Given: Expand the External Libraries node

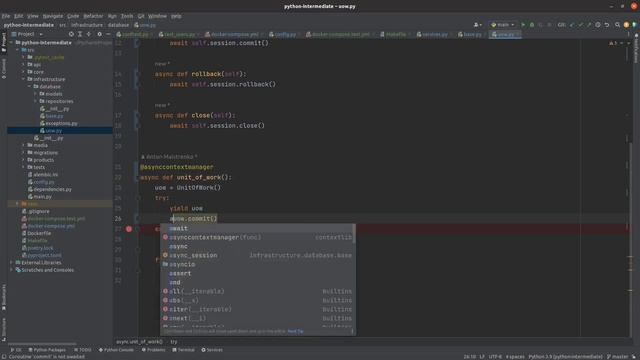Looking at the screenshot, I should [11, 262].
